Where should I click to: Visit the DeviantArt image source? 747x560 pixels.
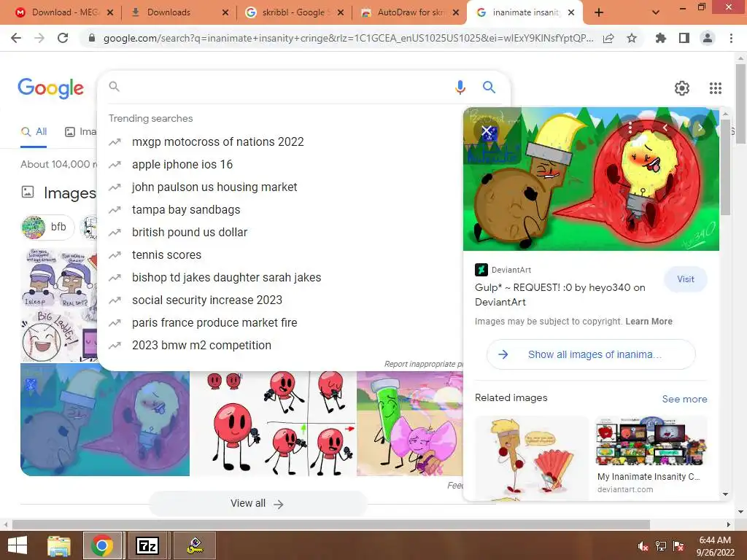pyautogui.click(x=686, y=279)
